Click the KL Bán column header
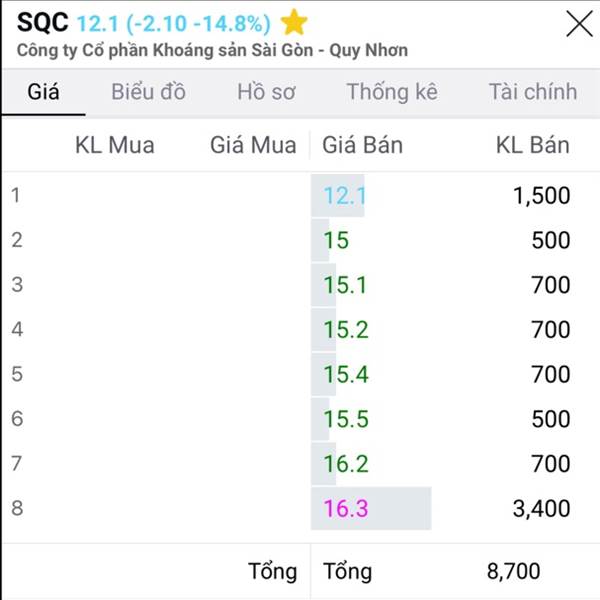Viewport: 600px width, 600px height. (532, 145)
